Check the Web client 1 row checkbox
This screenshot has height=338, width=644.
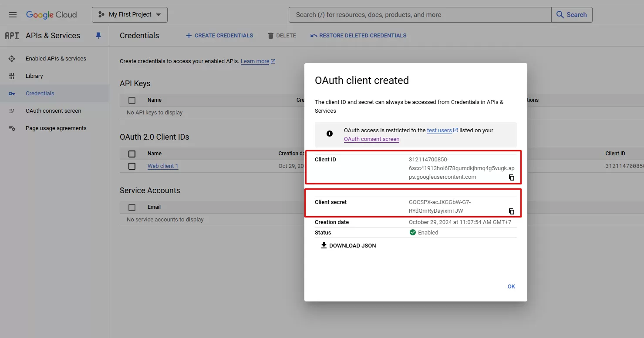tap(132, 166)
